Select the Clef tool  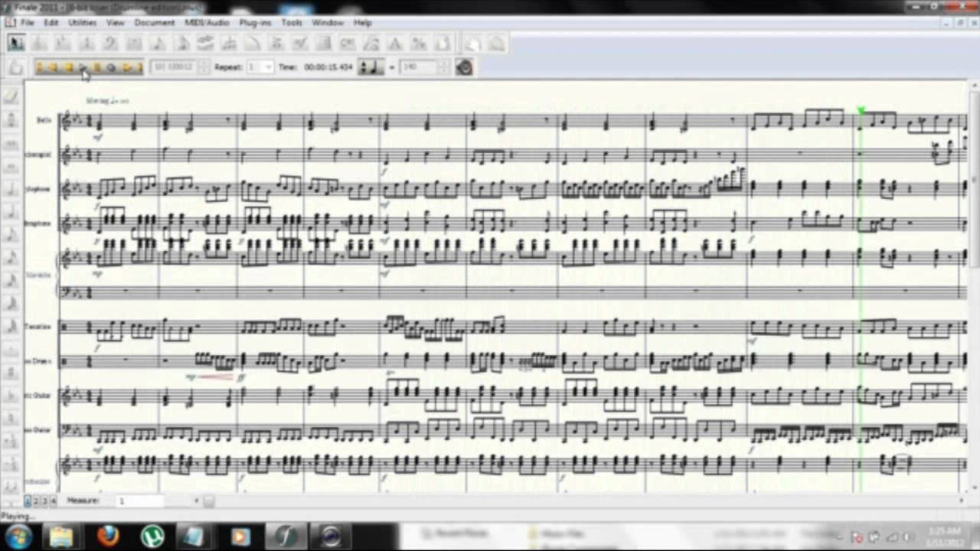(110, 44)
